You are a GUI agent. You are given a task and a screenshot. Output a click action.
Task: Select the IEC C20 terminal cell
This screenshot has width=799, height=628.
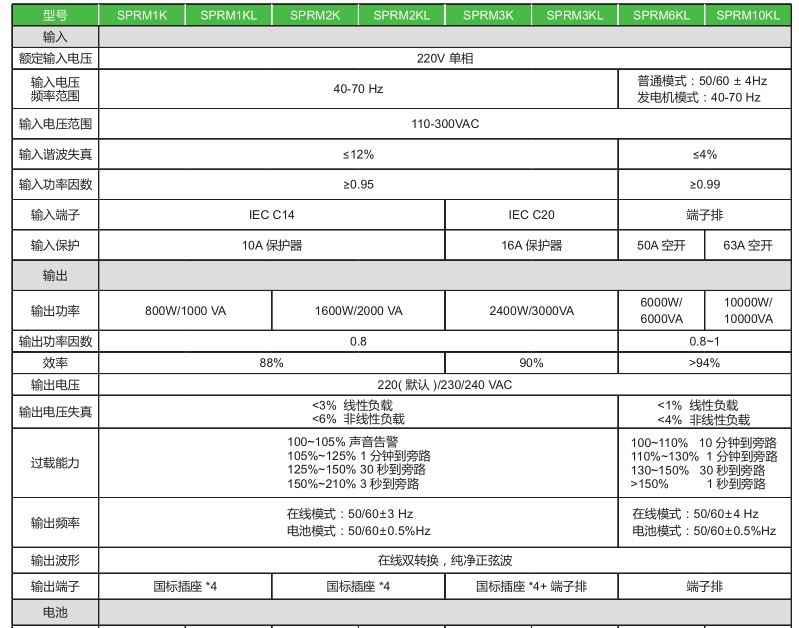(x=531, y=215)
